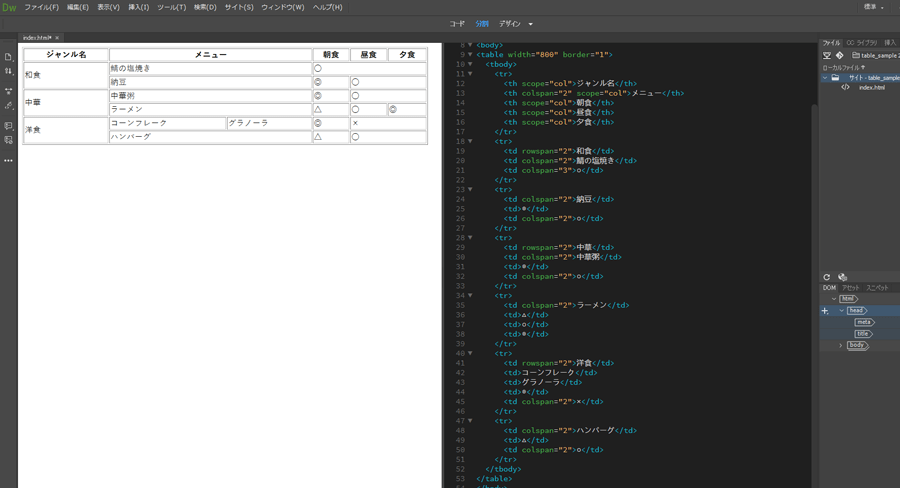Switch to コード view

[457, 24]
